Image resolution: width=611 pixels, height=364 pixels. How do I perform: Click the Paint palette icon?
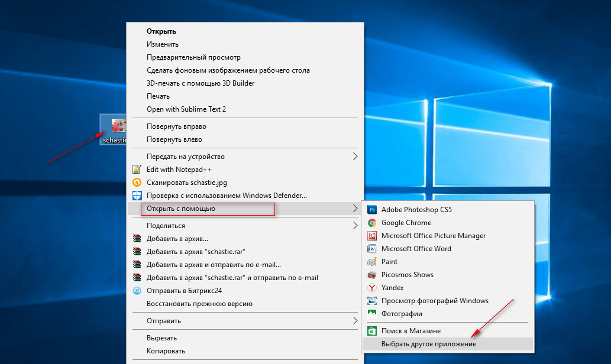point(372,262)
